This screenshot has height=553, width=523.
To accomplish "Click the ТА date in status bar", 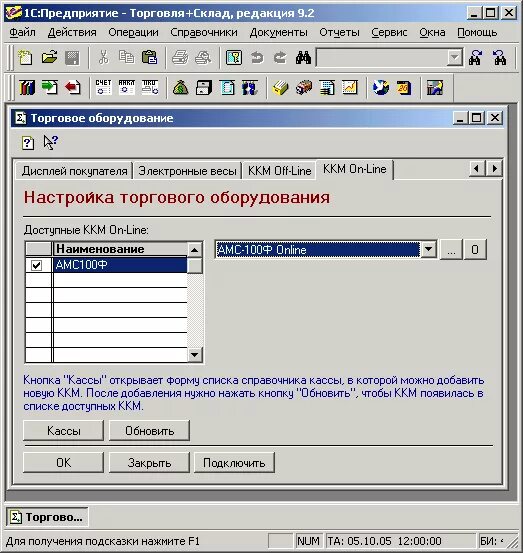I will [x=400, y=541].
